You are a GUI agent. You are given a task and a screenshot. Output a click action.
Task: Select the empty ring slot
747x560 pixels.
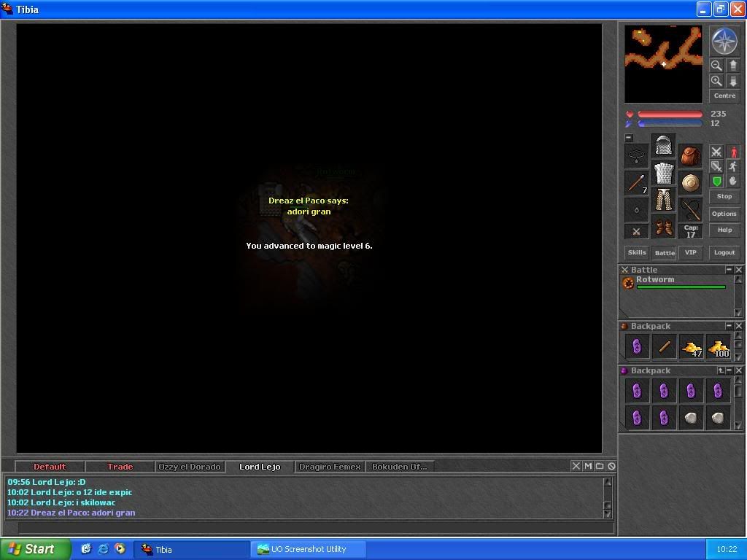(636, 210)
